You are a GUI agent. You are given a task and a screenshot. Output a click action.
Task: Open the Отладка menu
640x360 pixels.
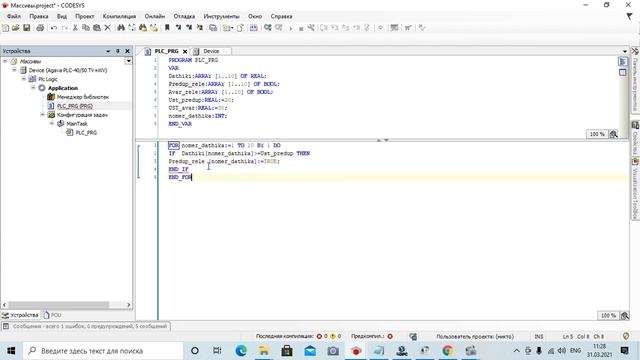[x=184, y=16]
